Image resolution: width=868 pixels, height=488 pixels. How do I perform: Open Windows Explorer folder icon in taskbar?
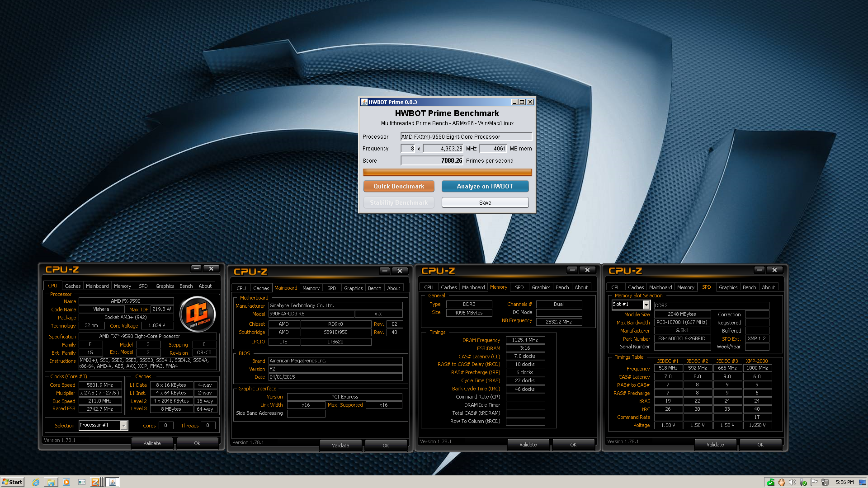(51, 482)
